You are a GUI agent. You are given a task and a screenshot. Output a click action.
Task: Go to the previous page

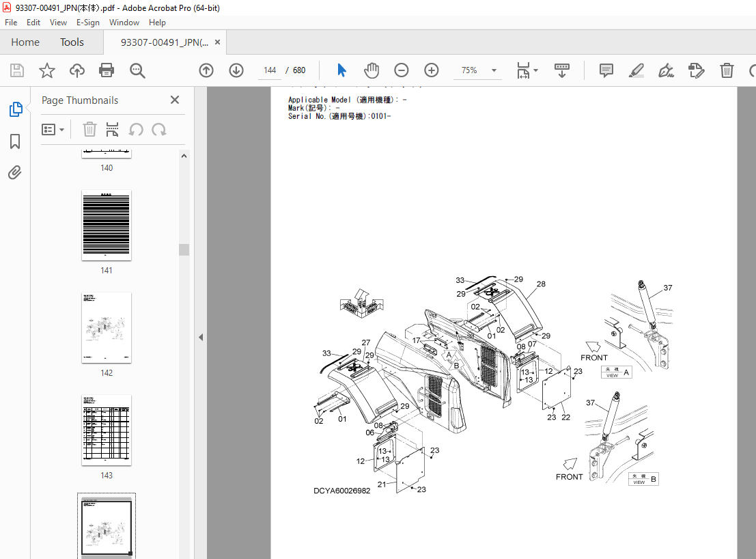point(206,70)
